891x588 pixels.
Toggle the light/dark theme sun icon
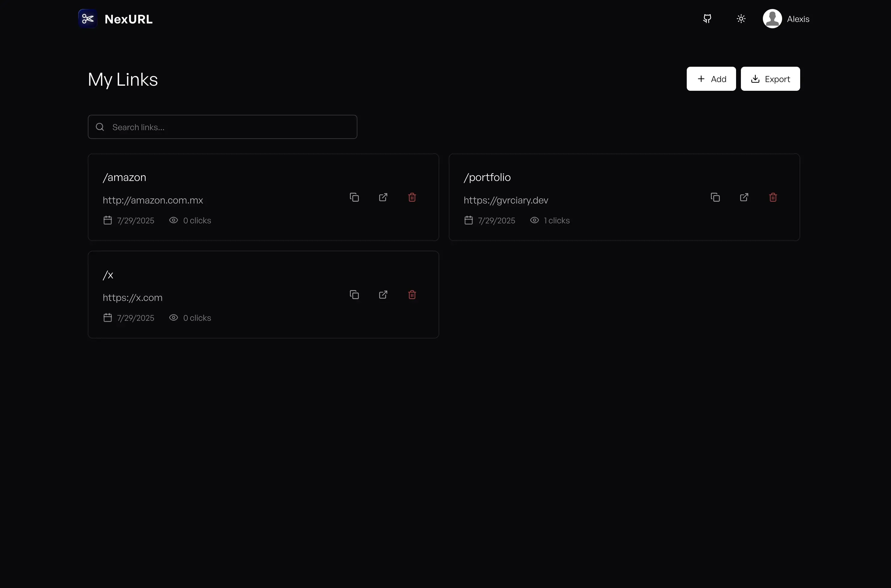click(741, 19)
